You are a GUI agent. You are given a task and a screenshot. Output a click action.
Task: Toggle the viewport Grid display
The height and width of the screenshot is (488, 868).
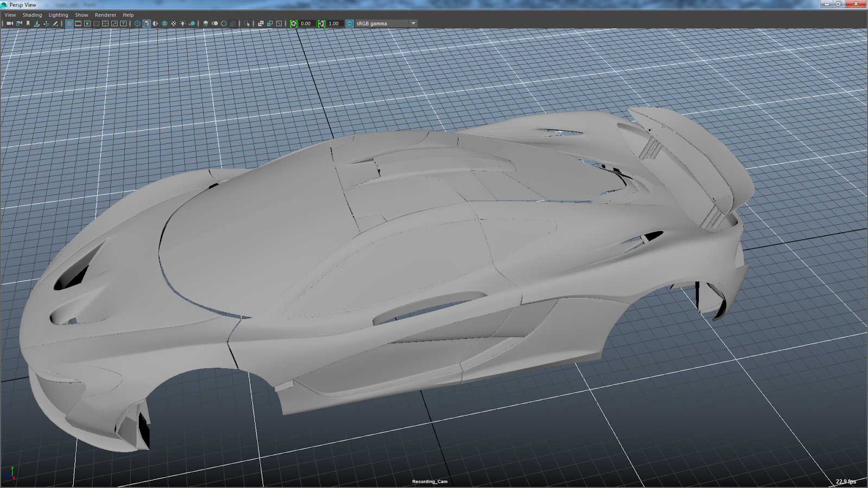(69, 24)
